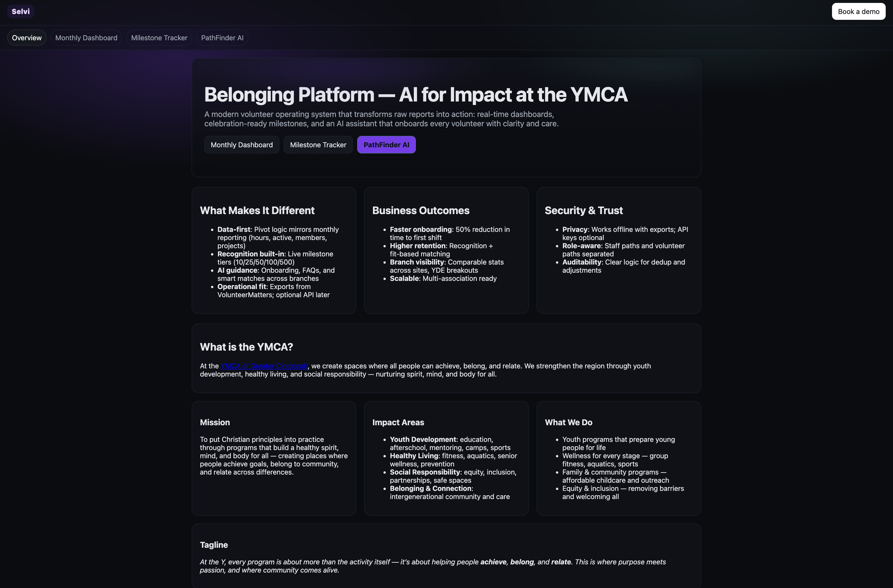Follow the YMCA of Greater Cincinnati link

tap(264, 366)
